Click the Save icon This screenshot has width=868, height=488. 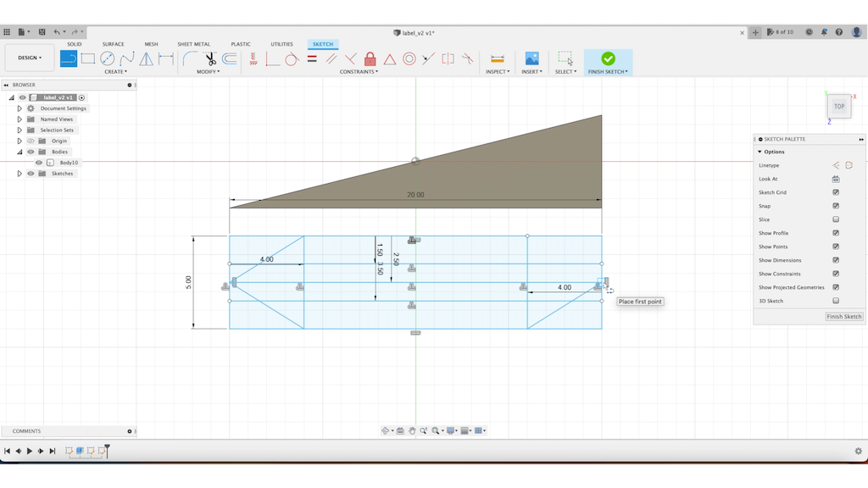coord(42,32)
